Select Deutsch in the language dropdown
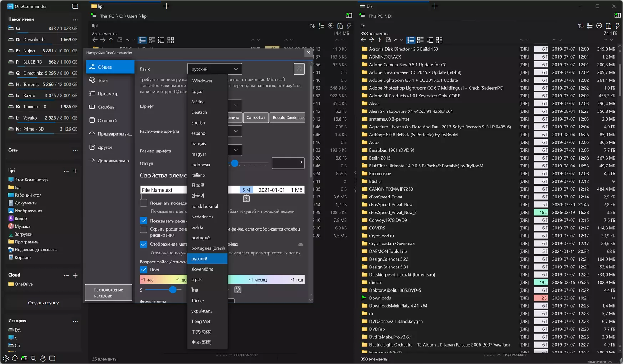Screen dimensions: 623x364 pos(199,112)
